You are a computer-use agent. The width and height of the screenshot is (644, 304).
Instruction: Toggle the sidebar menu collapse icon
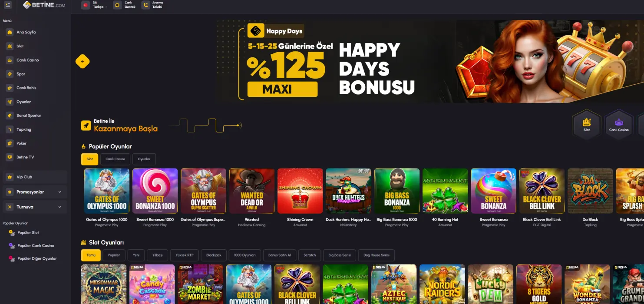8,5
